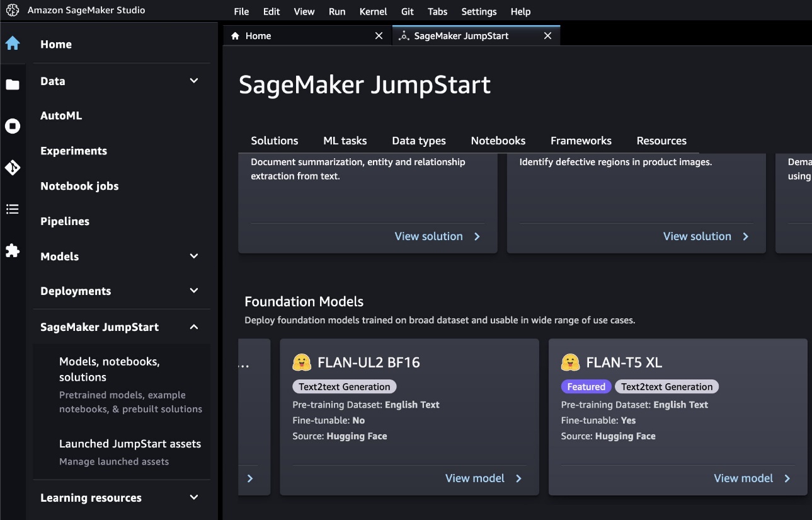812x520 pixels.
Task: Click the Hugging Face emoji on FLAN-T5 XL
Action: [x=571, y=362]
